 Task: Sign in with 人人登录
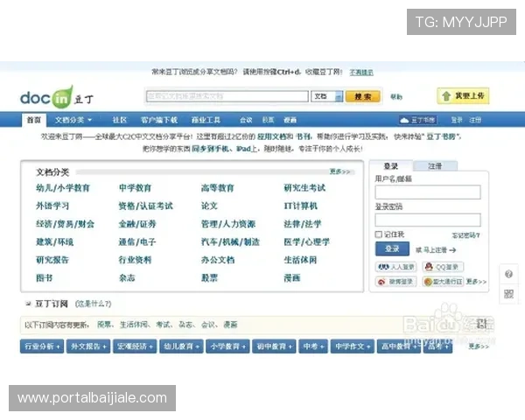[x=395, y=267]
